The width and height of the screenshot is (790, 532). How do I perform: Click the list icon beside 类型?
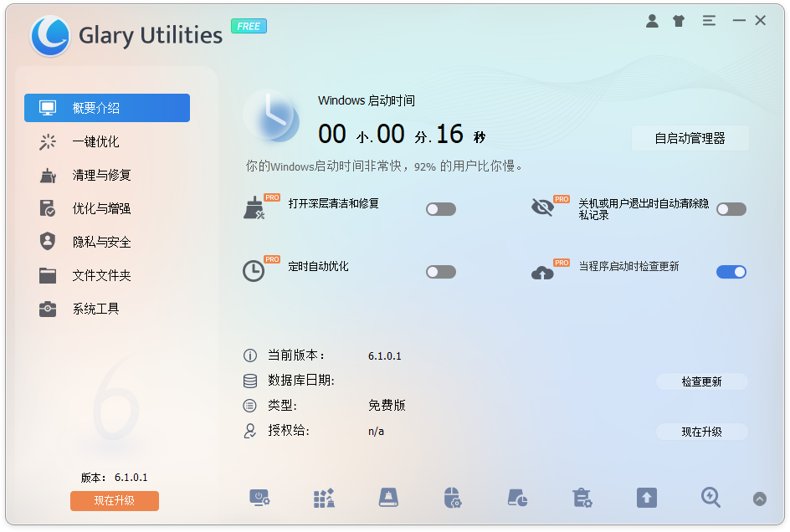pos(250,406)
